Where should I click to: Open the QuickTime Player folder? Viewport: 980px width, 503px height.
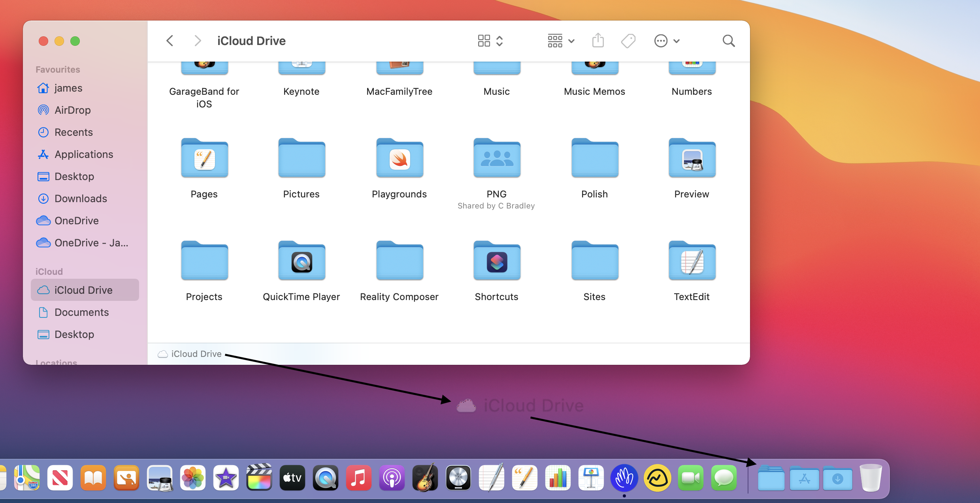tap(302, 262)
